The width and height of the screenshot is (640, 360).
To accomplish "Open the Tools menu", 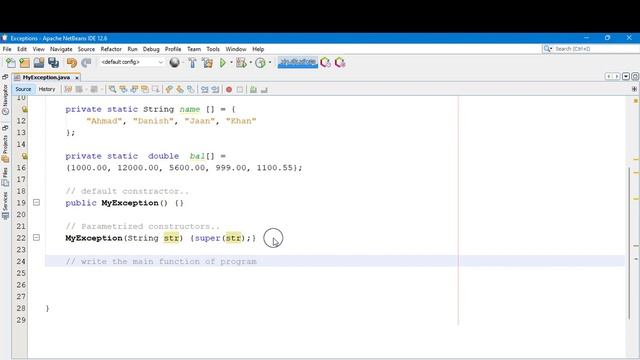I will [x=213, y=49].
